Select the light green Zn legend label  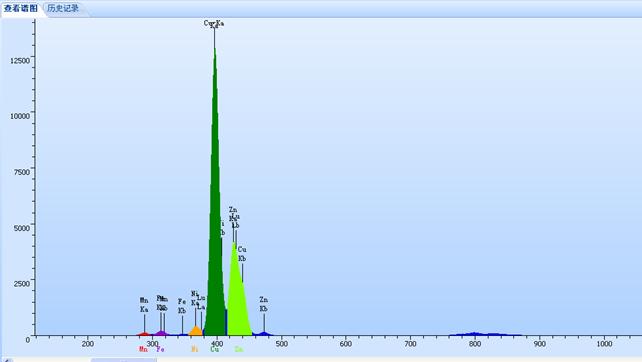click(239, 349)
